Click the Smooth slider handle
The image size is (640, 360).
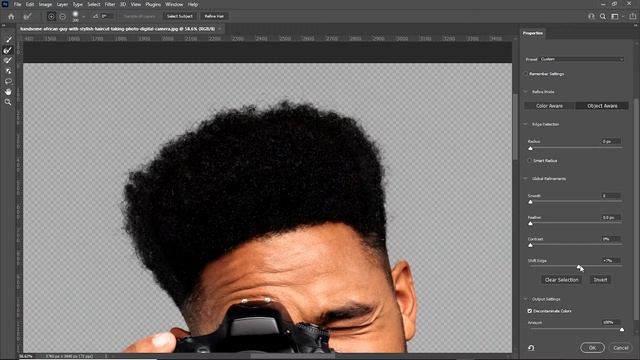pos(530,202)
